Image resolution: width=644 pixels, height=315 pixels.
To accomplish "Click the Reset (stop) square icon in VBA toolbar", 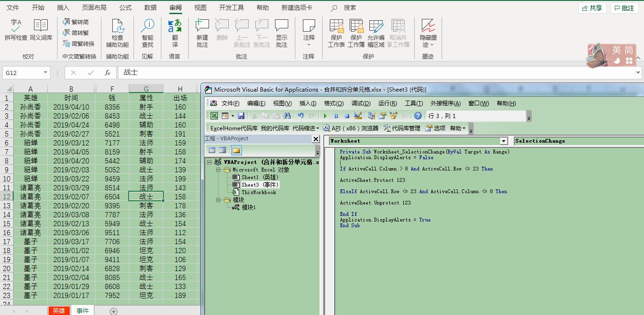I will click(347, 116).
